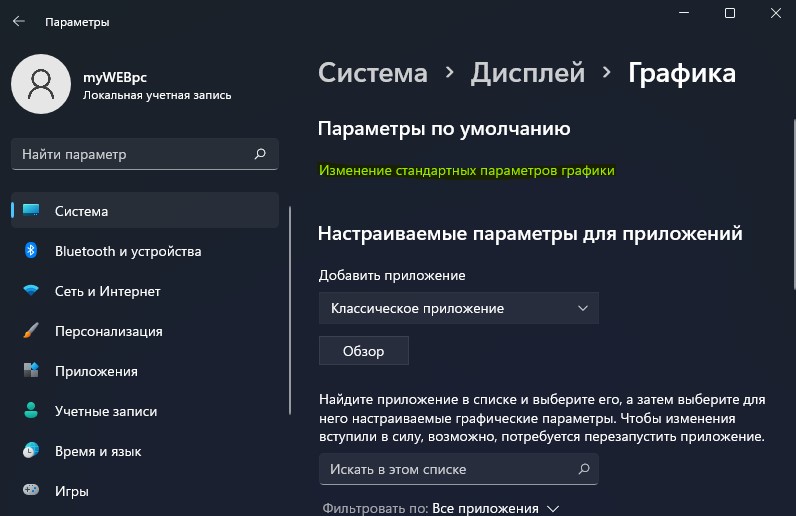
Task: Focus the Найти параметр search field
Action: click(145, 154)
